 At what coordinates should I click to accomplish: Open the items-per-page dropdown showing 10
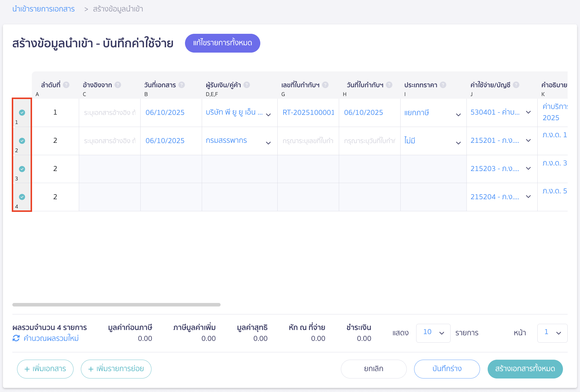(433, 333)
